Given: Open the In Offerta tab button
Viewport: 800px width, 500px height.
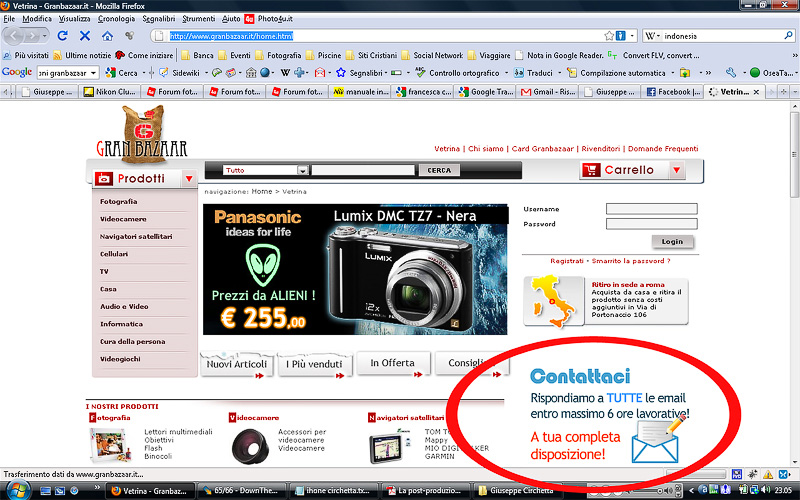Looking at the screenshot, I should tap(393, 364).
